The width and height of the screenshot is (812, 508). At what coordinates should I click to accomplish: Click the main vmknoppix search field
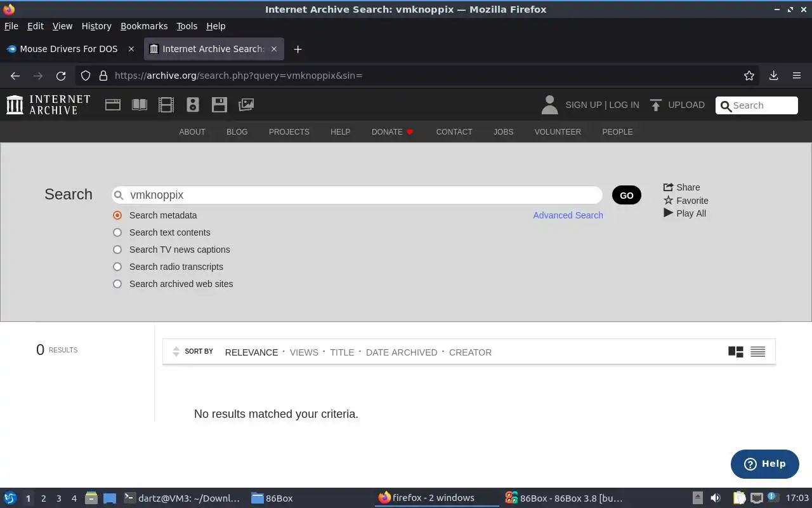pos(357,195)
